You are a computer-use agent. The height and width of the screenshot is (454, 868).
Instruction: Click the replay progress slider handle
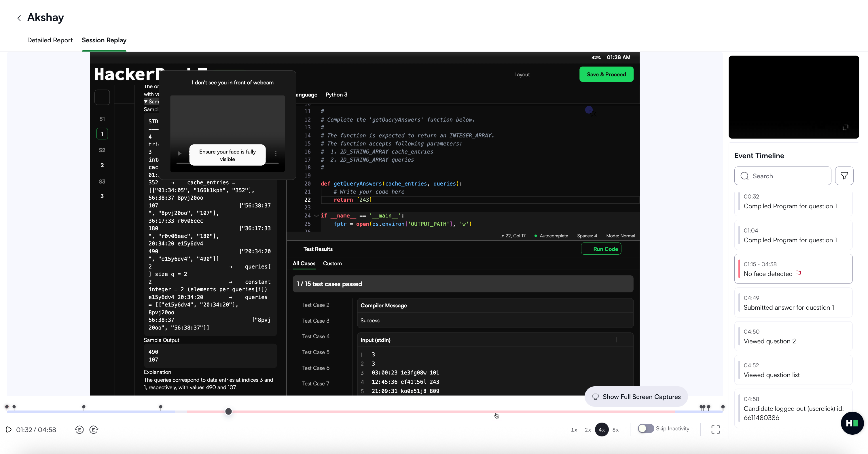pos(228,411)
